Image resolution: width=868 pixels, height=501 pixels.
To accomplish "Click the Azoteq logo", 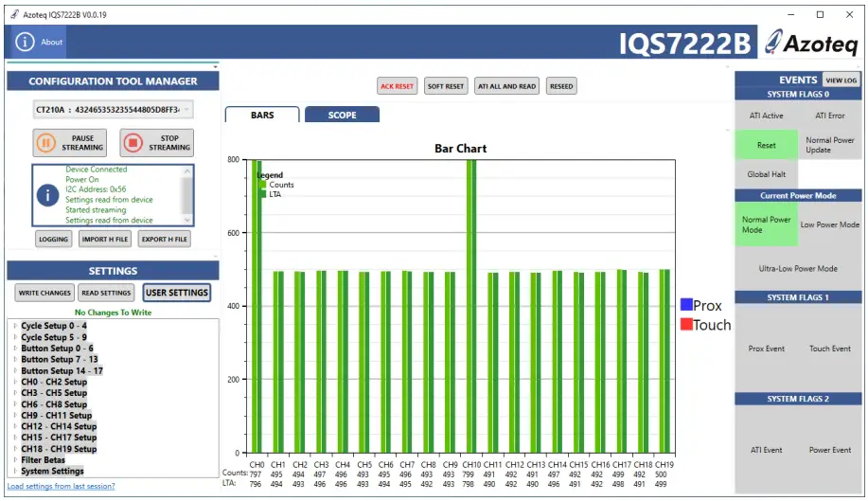I will (x=811, y=43).
